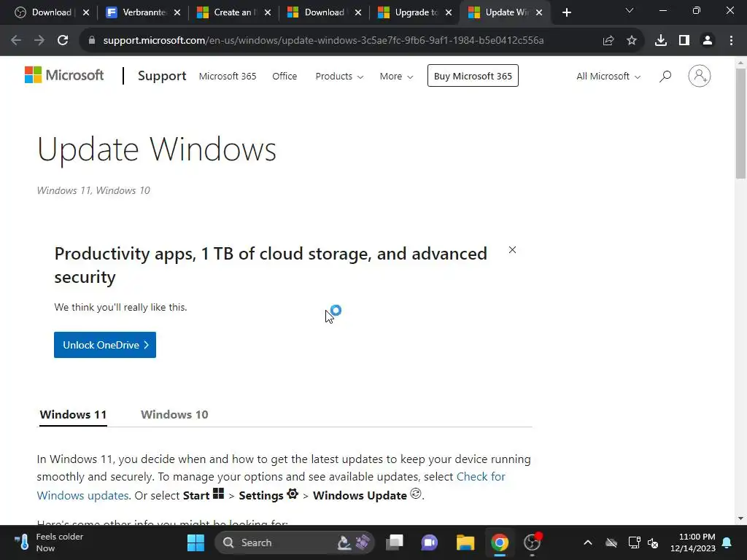Expand the Products dropdown
This screenshot has height=560, width=747.
point(339,76)
